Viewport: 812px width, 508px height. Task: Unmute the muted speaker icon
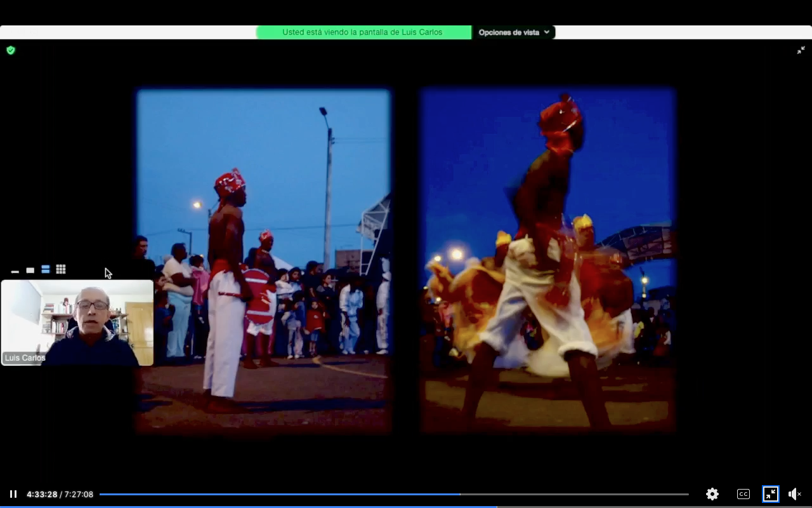pyautogui.click(x=794, y=494)
